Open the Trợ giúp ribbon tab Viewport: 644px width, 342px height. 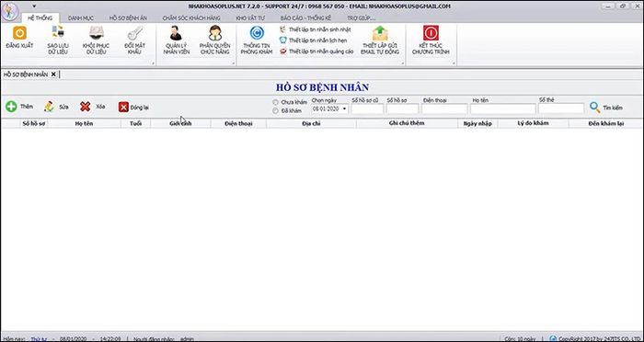(361, 18)
